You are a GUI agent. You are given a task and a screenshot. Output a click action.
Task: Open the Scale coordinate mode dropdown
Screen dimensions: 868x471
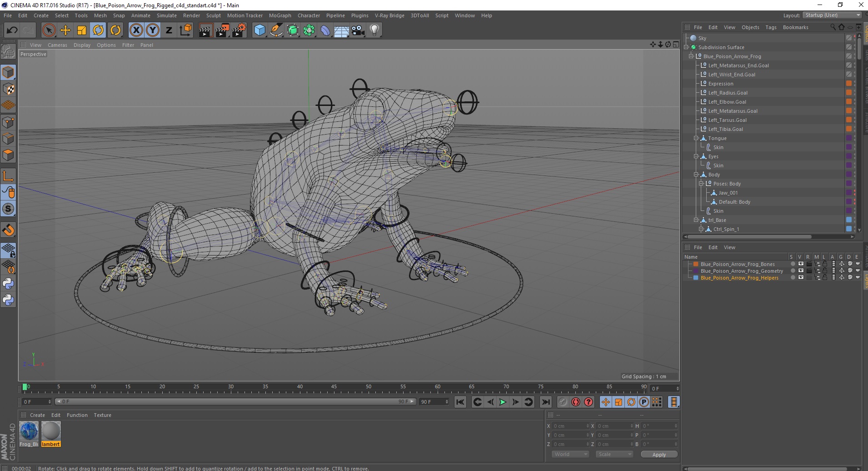click(x=614, y=454)
